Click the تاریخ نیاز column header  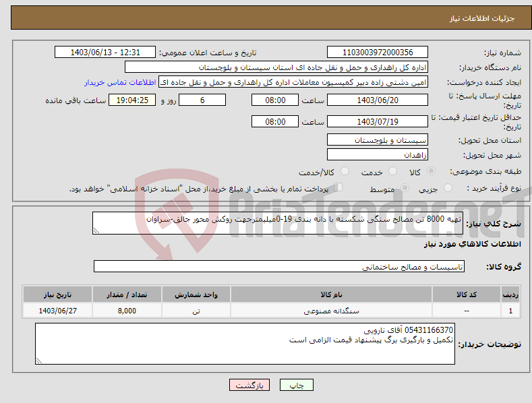point(58,294)
